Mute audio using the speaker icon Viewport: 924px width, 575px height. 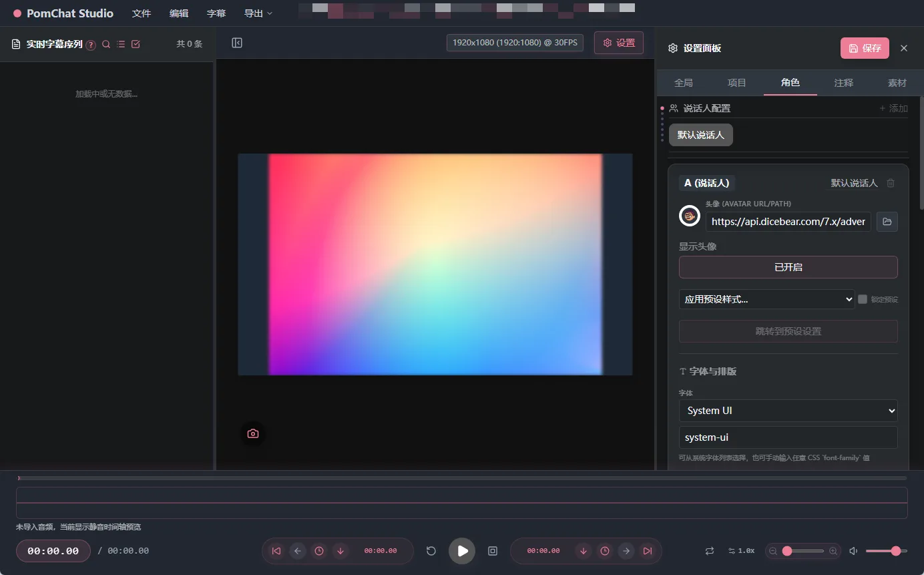[853, 551]
